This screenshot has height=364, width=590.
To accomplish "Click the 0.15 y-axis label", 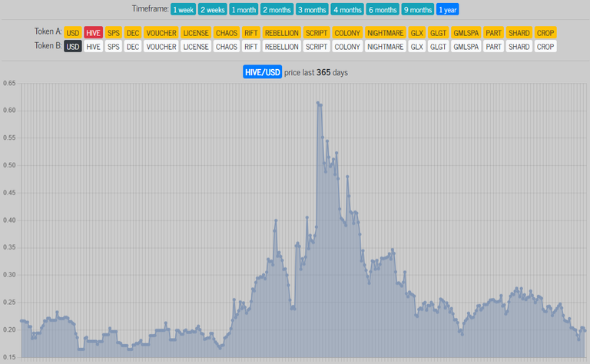I will click(9, 357).
